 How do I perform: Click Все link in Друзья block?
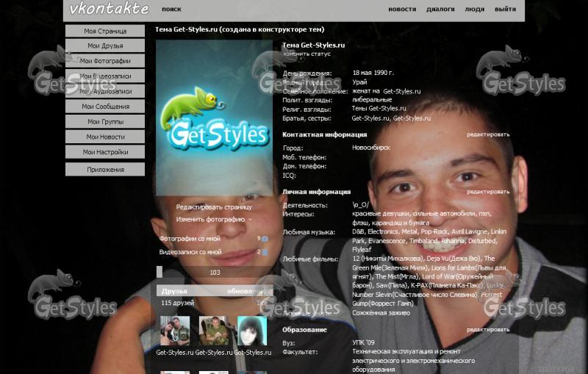(x=262, y=302)
